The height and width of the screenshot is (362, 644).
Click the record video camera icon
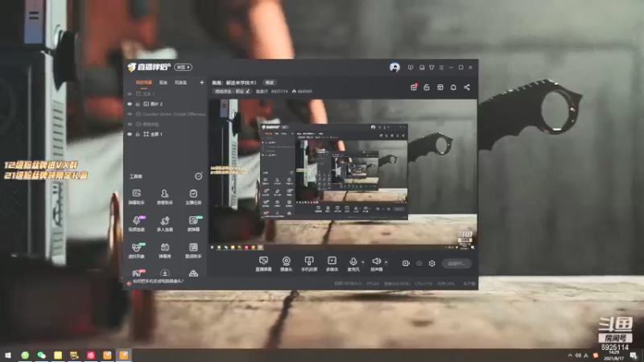coord(406,263)
